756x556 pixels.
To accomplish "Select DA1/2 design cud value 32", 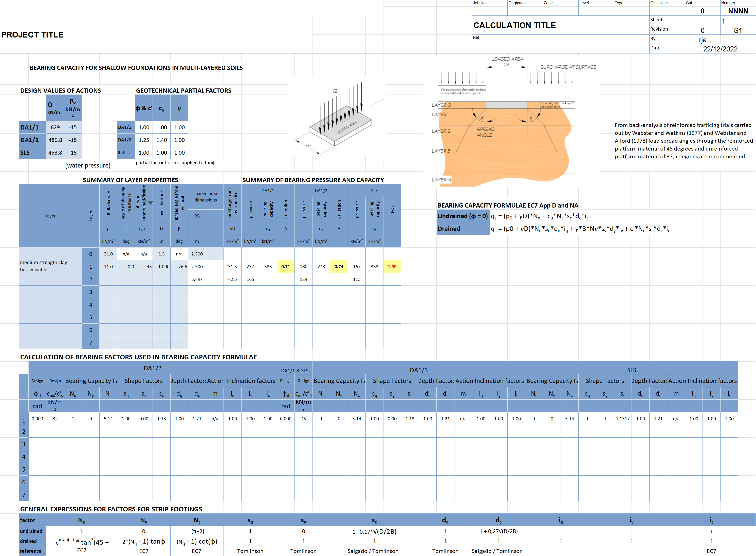I will 55,419.
